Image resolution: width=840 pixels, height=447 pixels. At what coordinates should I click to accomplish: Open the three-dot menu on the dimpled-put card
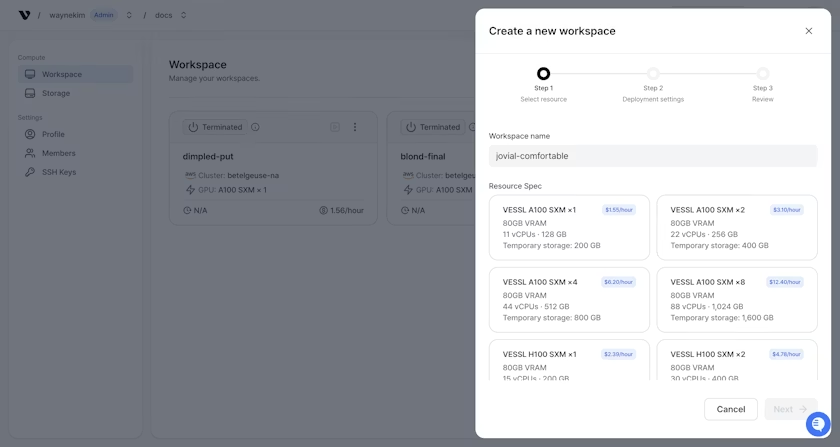pyautogui.click(x=355, y=127)
